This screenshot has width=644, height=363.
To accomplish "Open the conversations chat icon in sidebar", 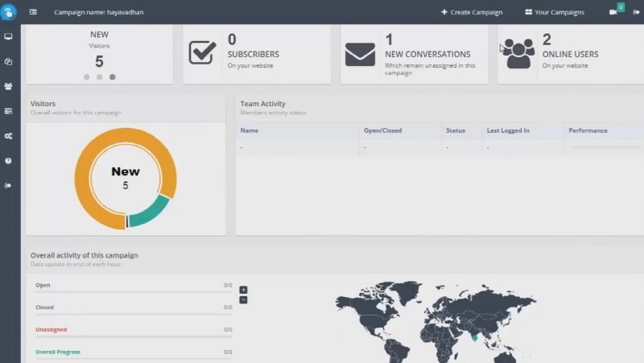I will (x=8, y=62).
